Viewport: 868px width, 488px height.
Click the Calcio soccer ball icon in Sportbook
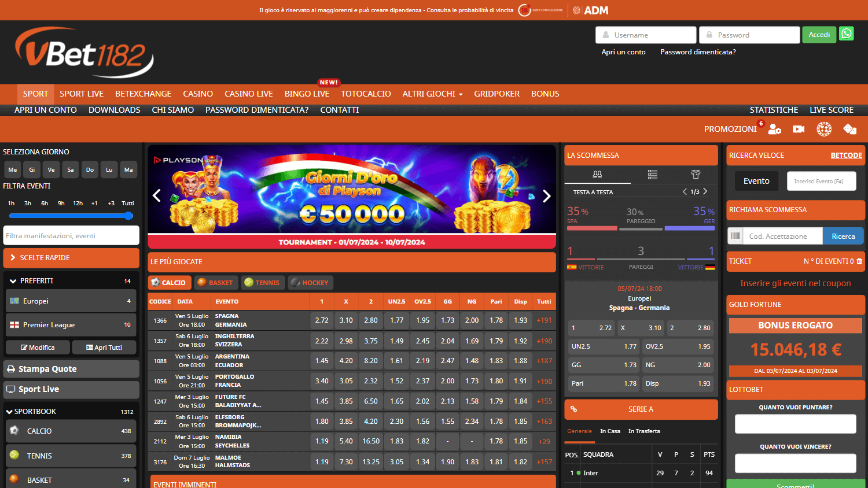14,431
